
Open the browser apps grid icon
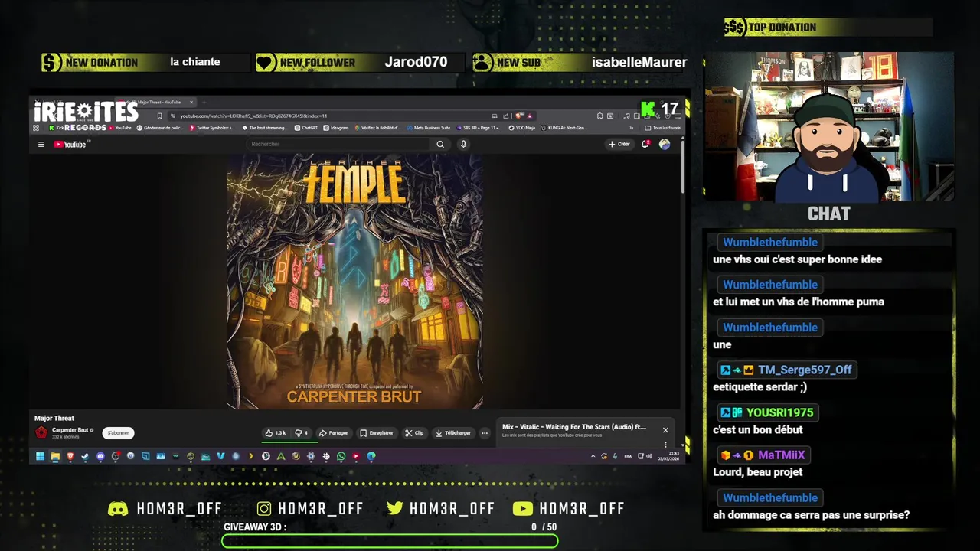(36, 128)
